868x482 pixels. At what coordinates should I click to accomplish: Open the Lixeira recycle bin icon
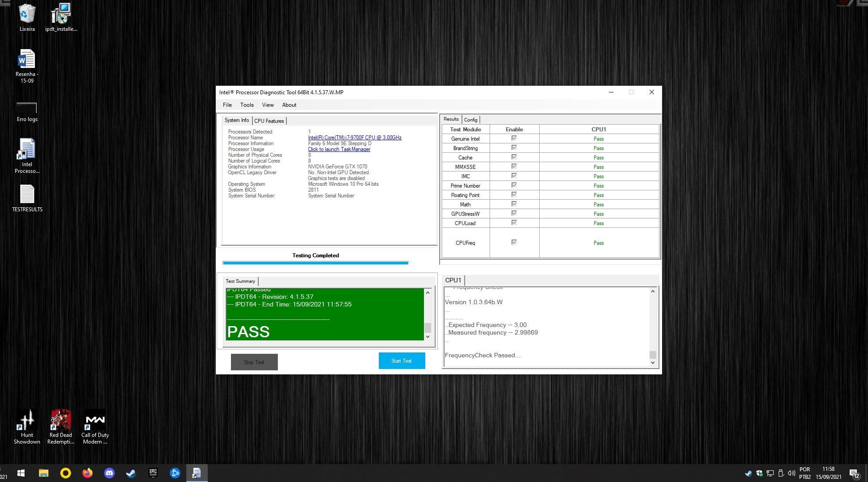[27, 18]
